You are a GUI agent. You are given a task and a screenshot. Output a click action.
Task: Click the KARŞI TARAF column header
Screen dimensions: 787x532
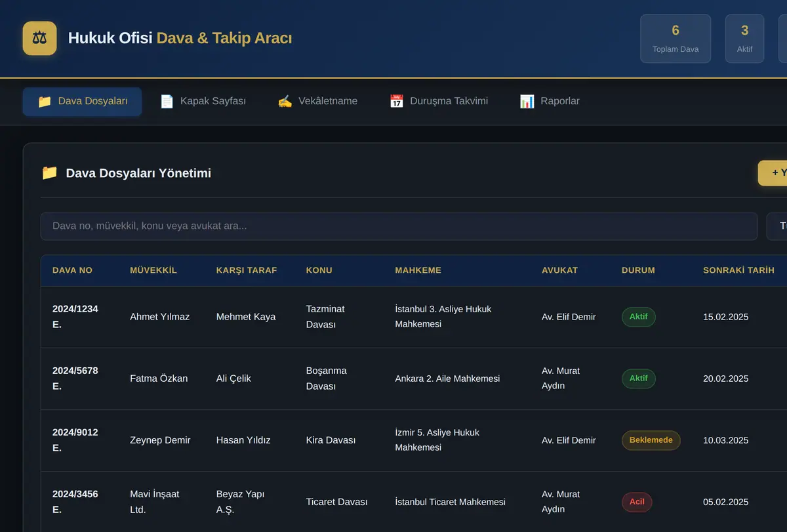[x=247, y=270]
